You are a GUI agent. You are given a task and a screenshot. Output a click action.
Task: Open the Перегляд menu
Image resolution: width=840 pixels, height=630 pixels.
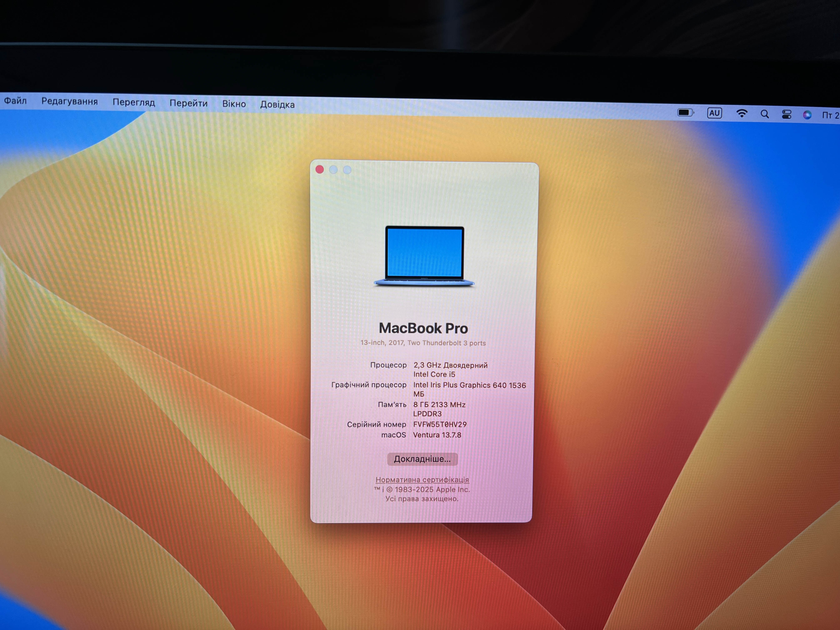pos(134,102)
